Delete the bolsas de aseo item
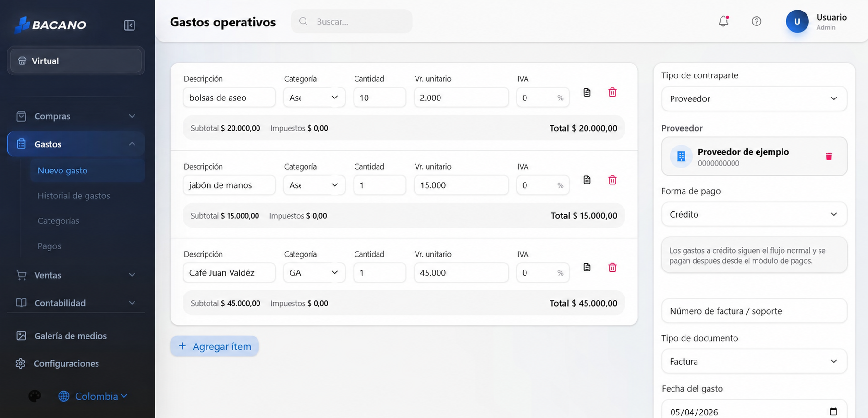The image size is (868, 418). (x=612, y=92)
